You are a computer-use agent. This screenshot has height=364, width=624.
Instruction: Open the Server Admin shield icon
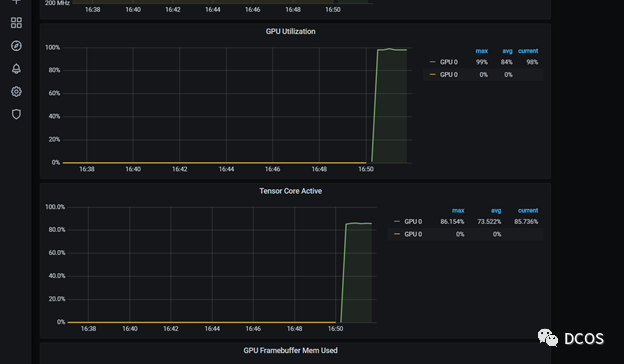(x=16, y=115)
